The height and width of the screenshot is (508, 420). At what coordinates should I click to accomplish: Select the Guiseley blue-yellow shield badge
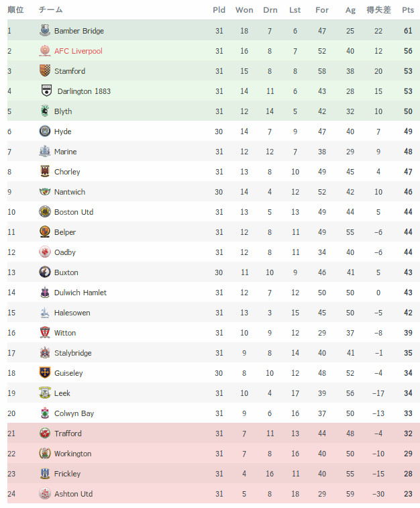(45, 372)
